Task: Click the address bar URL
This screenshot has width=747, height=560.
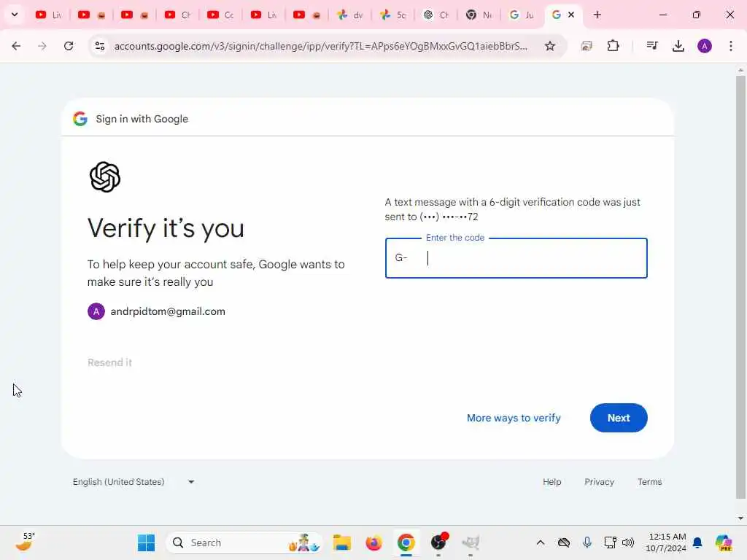Action: point(321,46)
